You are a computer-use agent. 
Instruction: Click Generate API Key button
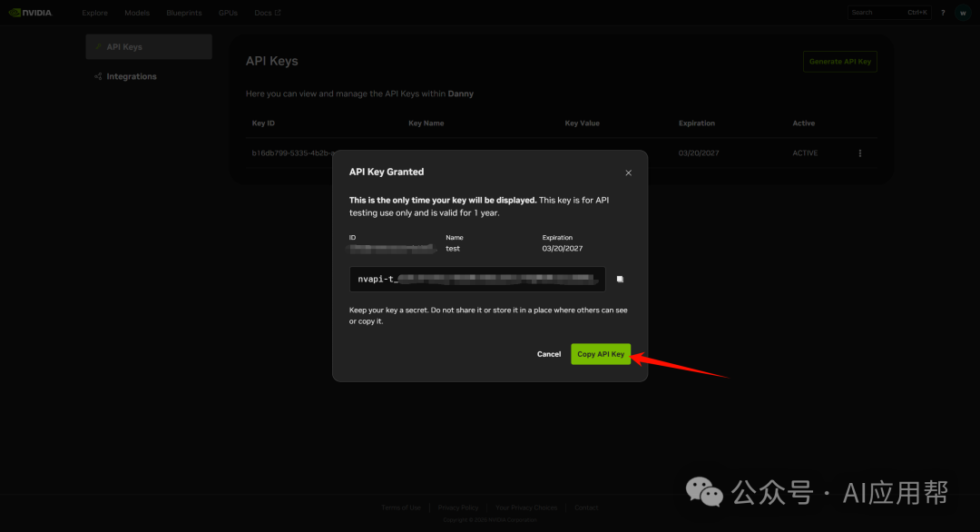(x=840, y=61)
